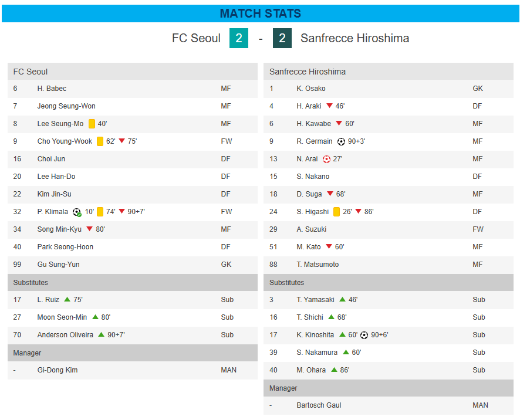Click the red arrow beside H. Araki

(329, 106)
